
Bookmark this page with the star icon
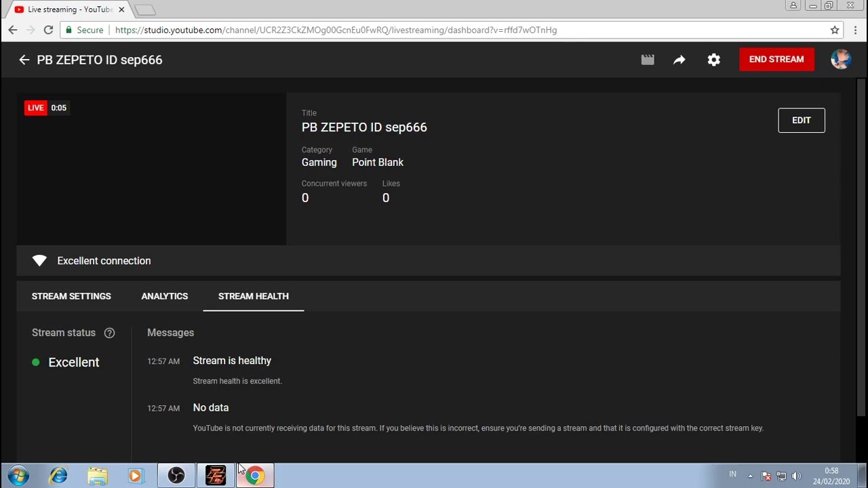(x=835, y=30)
